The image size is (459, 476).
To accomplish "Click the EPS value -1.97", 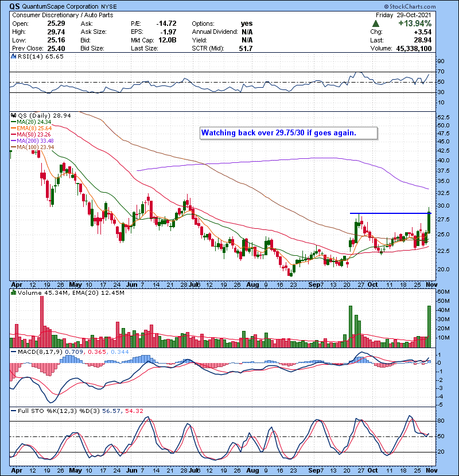I will tap(168, 32).
